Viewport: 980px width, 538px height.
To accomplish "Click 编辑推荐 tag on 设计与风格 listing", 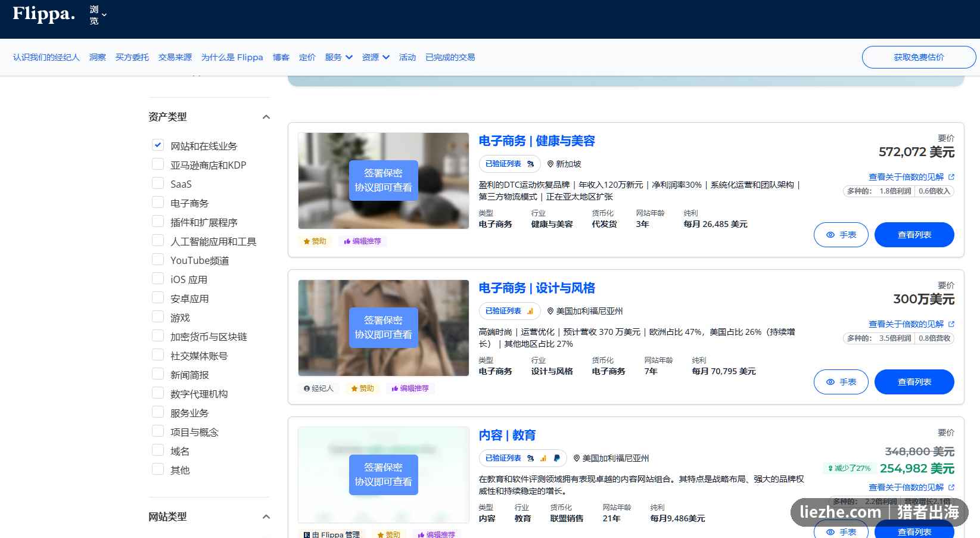I will 410,388.
